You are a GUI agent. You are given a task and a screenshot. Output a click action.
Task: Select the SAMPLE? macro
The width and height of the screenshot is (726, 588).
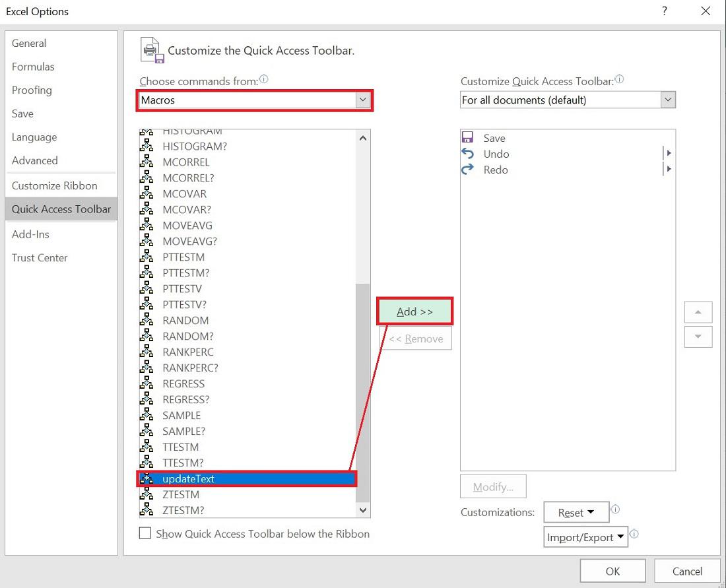click(247, 431)
